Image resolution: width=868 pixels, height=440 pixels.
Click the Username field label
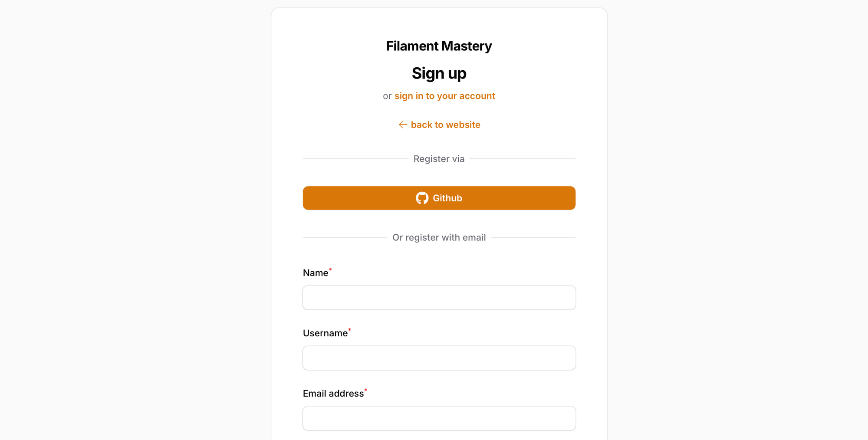(325, 333)
